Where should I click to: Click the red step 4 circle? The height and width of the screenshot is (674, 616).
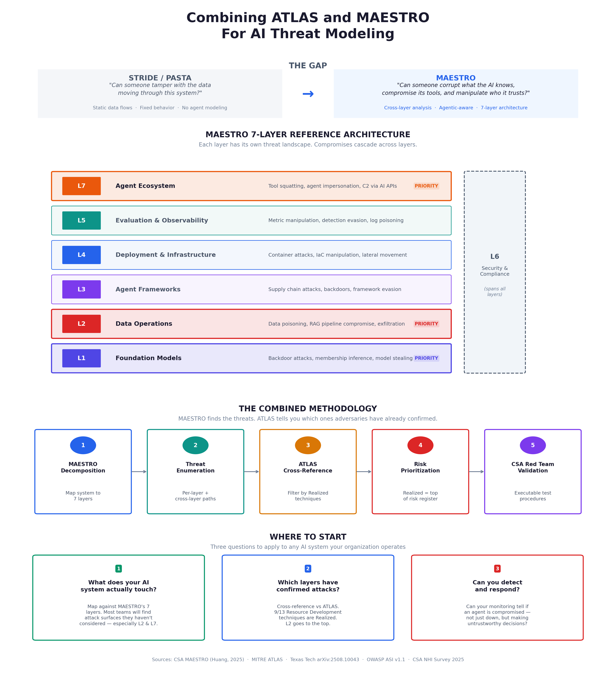[x=420, y=445]
